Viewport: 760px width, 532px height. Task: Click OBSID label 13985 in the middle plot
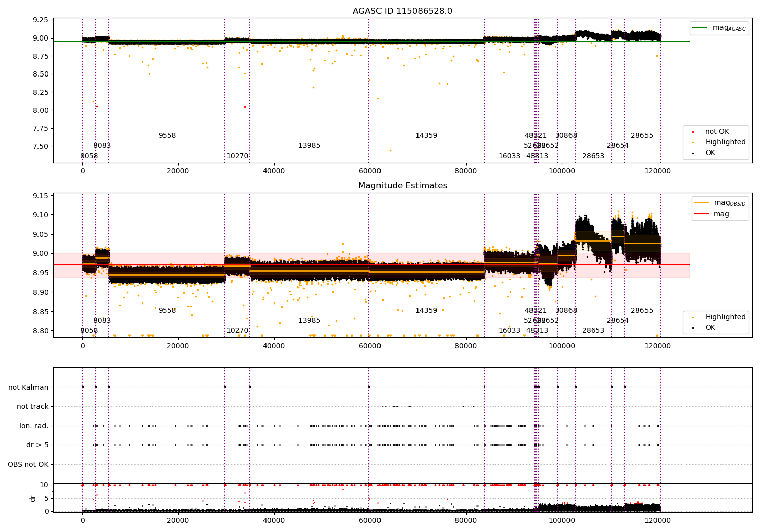tap(309, 321)
